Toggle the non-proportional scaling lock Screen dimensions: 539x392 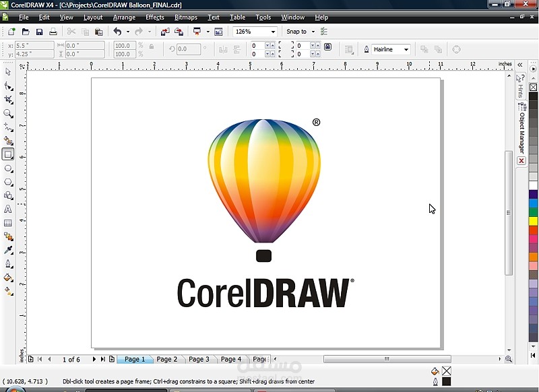click(151, 47)
